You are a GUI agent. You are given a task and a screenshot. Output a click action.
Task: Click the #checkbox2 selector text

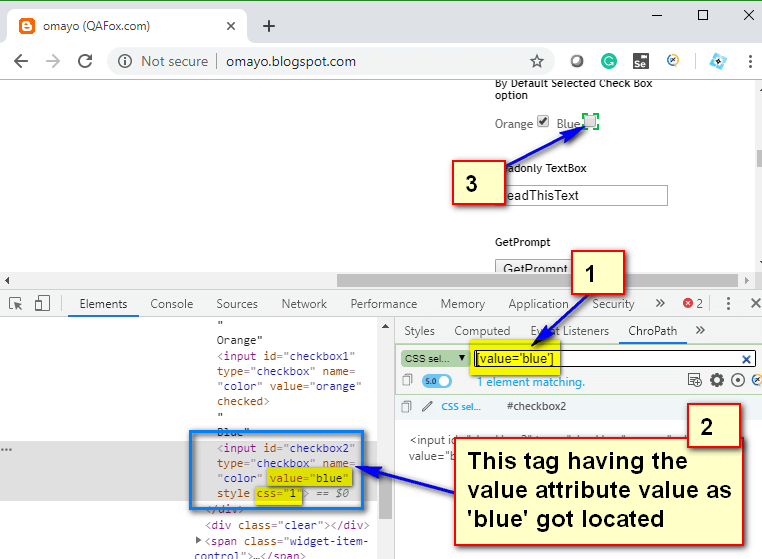pyautogui.click(x=536, y=406)
